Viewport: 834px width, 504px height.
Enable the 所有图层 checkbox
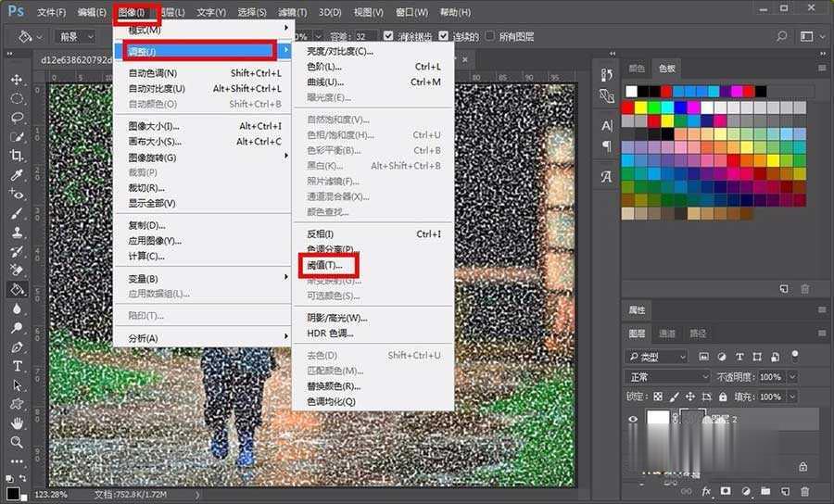click(x=490, y=36)
